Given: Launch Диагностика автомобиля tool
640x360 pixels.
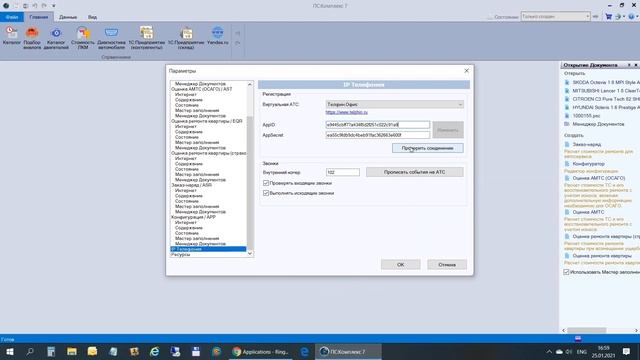Looking at the screenshot, I should click(x=111, y=38).
